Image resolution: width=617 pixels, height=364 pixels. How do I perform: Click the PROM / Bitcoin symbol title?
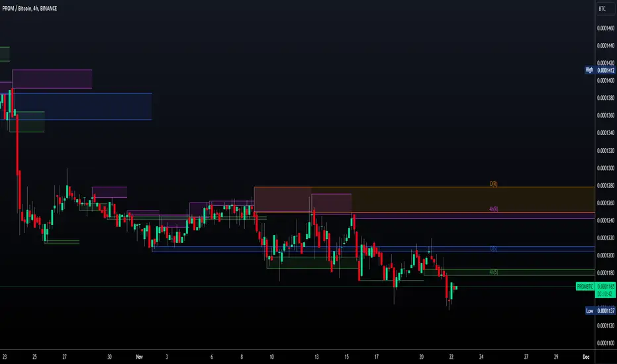click(30, 8)
